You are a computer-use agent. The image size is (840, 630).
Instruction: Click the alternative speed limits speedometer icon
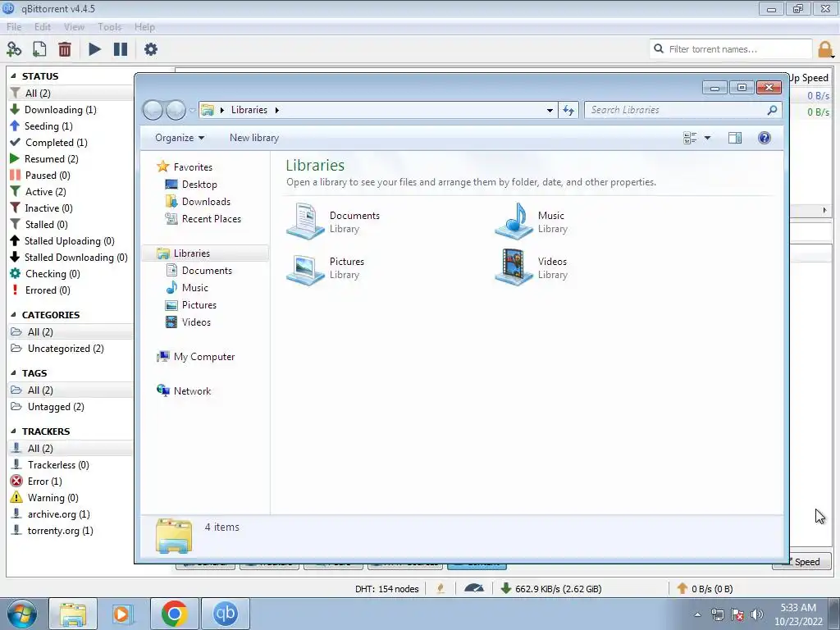pos(473,588)
